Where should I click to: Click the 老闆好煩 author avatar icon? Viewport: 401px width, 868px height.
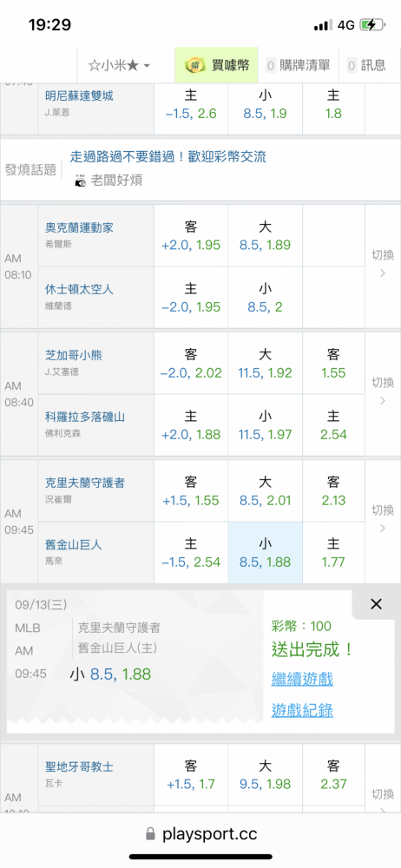tap(81, 181)
